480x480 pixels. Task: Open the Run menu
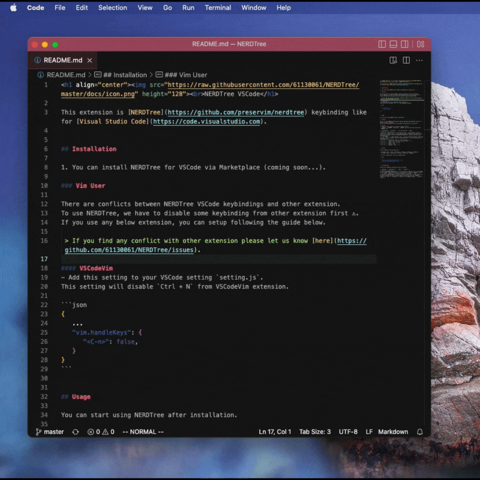point(188,8)
